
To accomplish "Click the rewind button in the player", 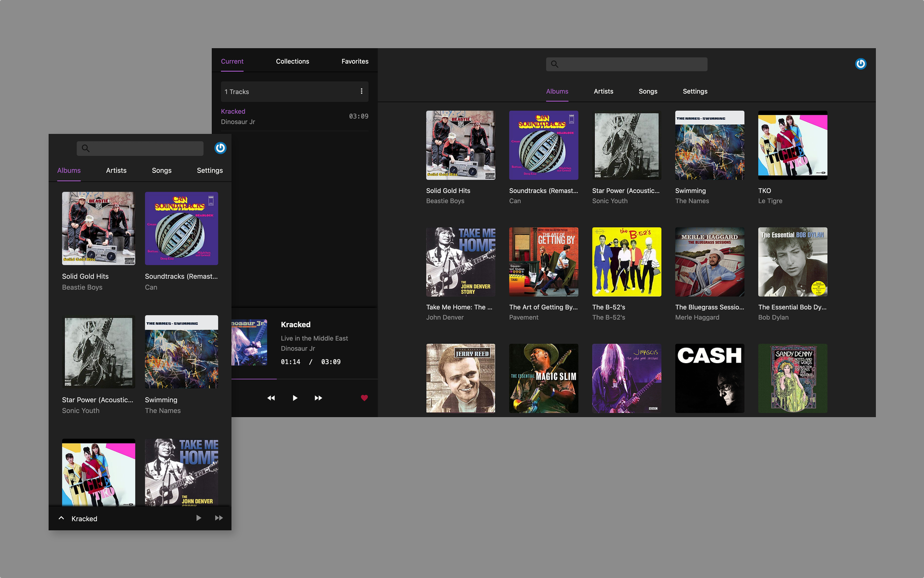I will coord(271,398).
